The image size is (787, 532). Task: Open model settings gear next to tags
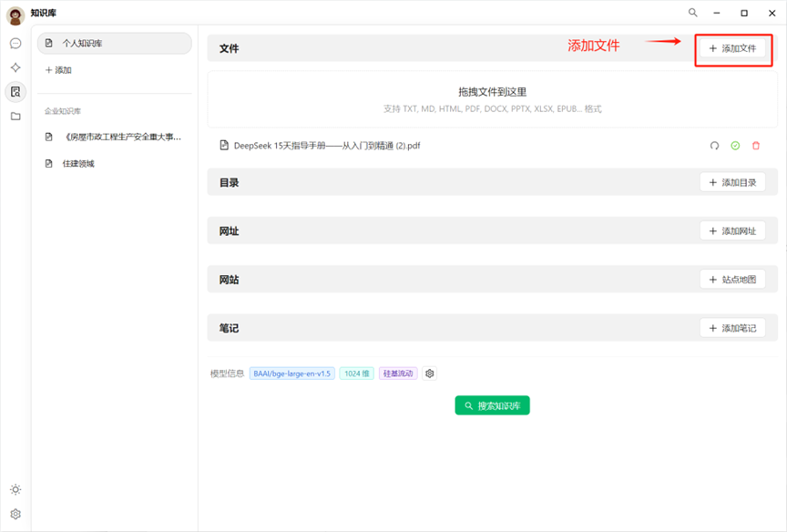tap(430, 373)
